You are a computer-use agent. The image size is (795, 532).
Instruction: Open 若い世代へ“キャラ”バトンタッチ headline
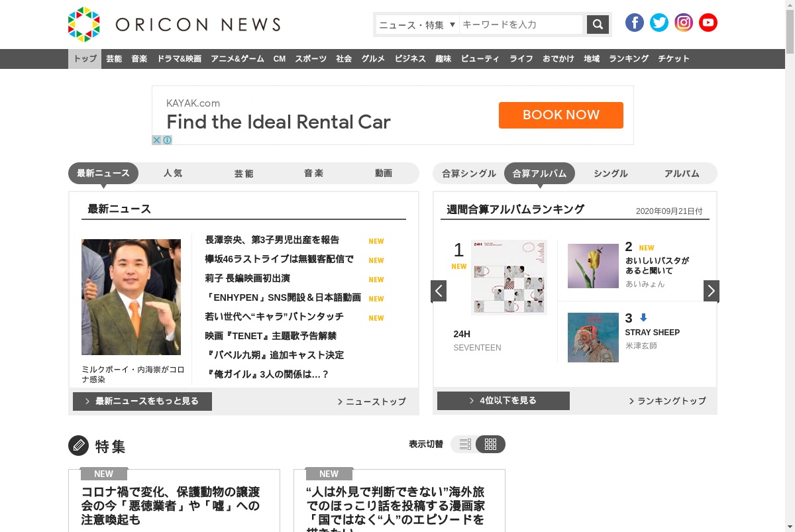(274, 317)
